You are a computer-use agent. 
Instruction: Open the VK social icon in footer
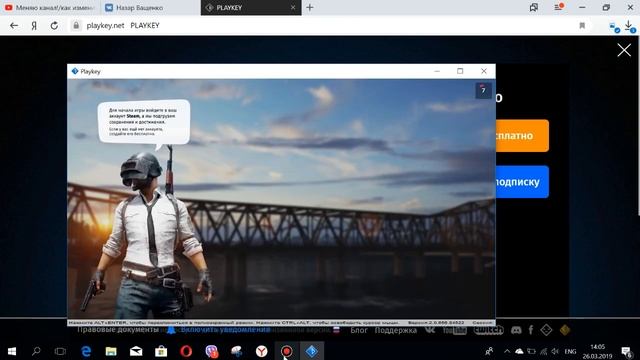tap(430, 330)
